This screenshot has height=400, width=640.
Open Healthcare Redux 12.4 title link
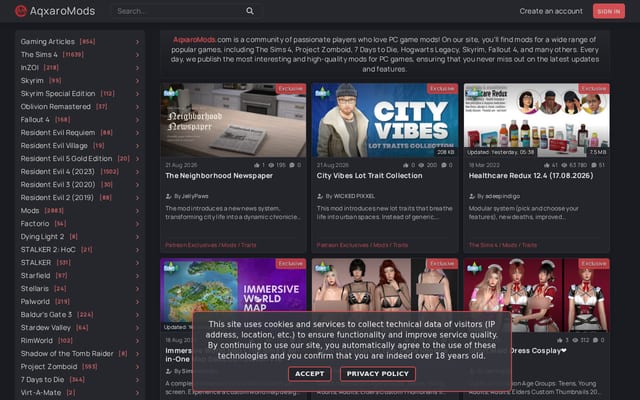[531, 176]
